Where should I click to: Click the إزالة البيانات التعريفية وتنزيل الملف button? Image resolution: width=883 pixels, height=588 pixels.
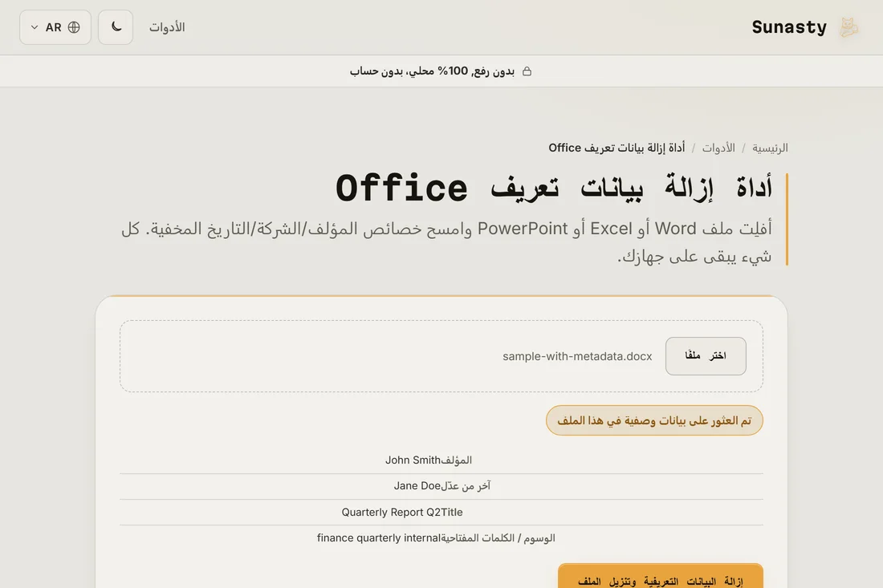tap(661, 578)
